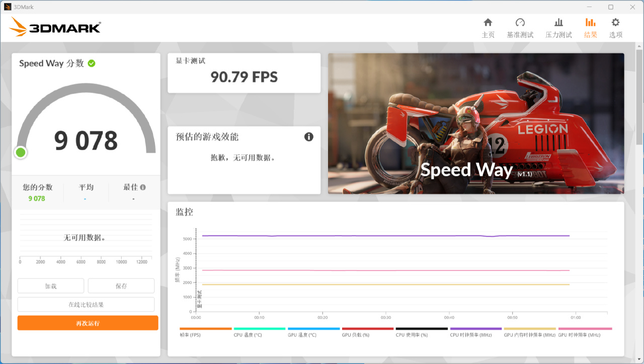Click the 抱歉，无可用数据。 message
Viewport: 644px width, 364px height.
point(244,158)
